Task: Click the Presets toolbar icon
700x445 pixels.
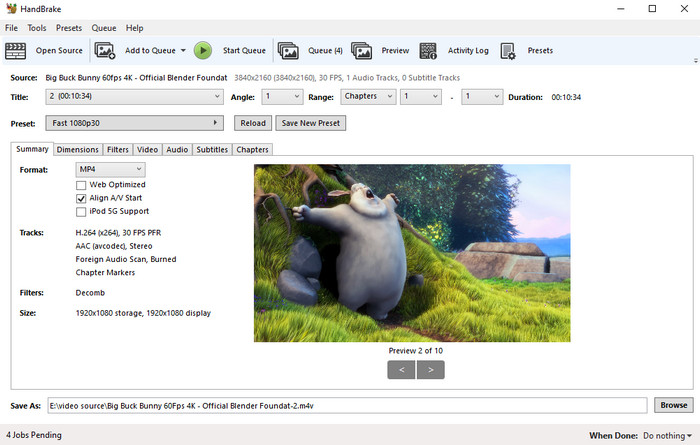Action: 508,51
